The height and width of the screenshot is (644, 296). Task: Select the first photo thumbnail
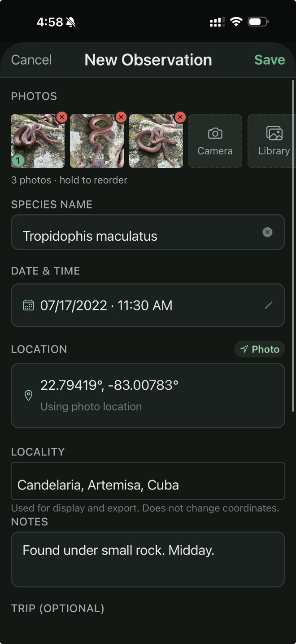tap(38, 142)
